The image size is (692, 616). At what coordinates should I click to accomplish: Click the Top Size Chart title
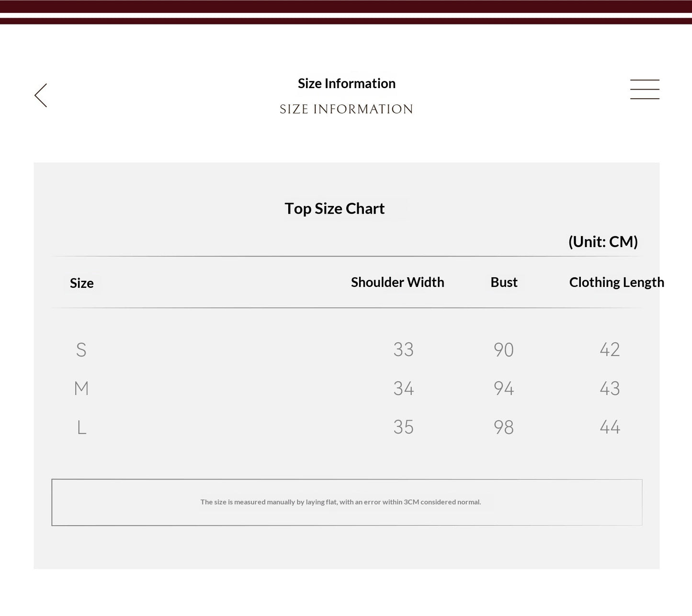[335, 208]
